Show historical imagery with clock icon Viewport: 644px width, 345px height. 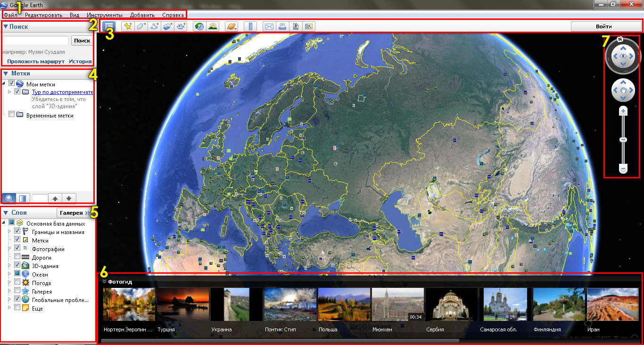coord(199,26)
